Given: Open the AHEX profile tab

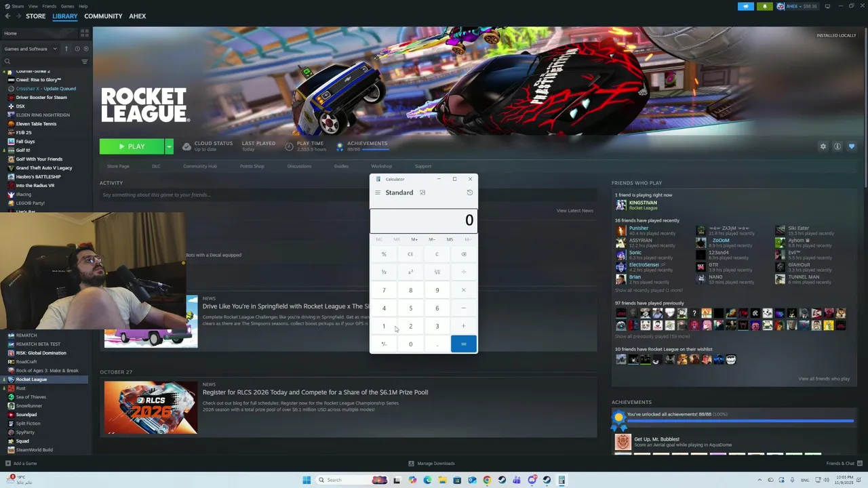Looking at the screenshot, I should point(138,16).
